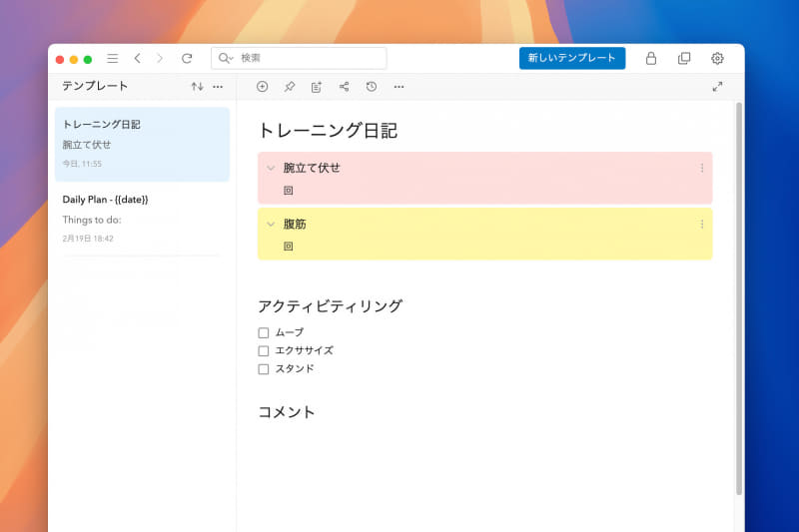Open editor toolbar more options ellipsis
The width and height of the screenshot is (799, 532).
pyautogui.click(x=399, y=87)
